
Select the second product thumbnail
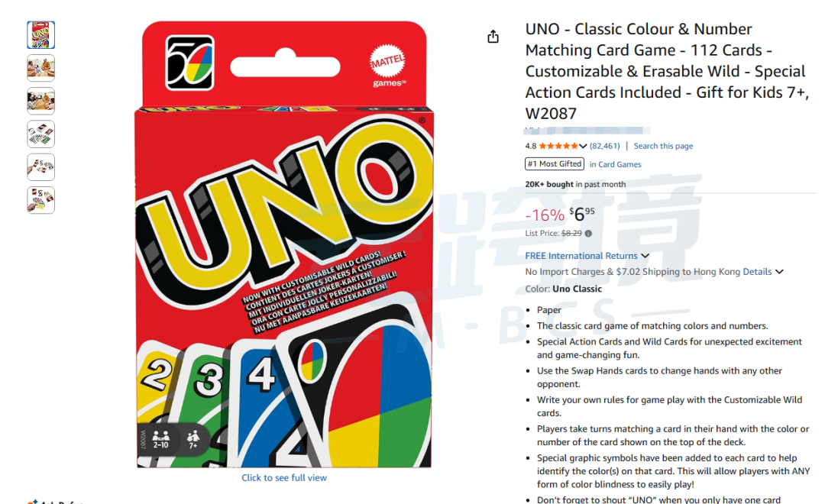[x=41, y=68]
